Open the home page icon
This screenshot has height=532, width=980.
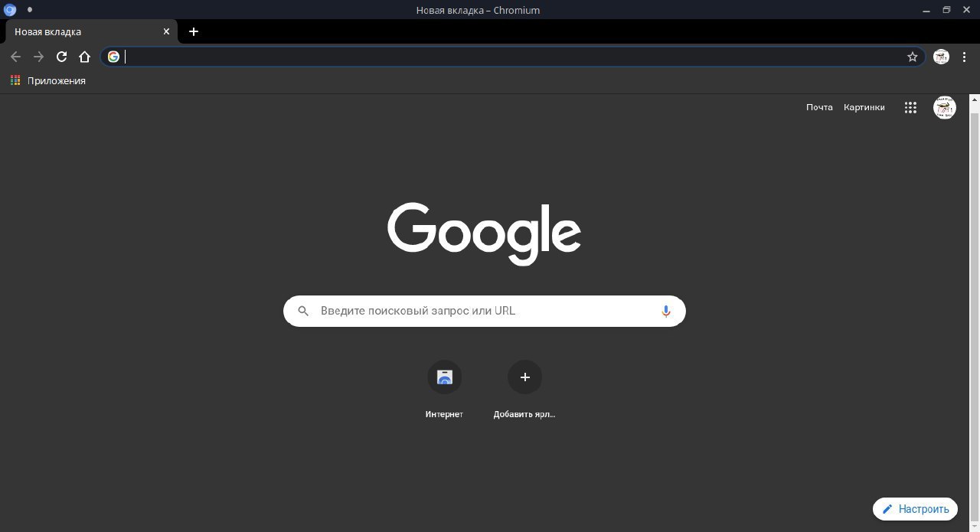[85, 57]
